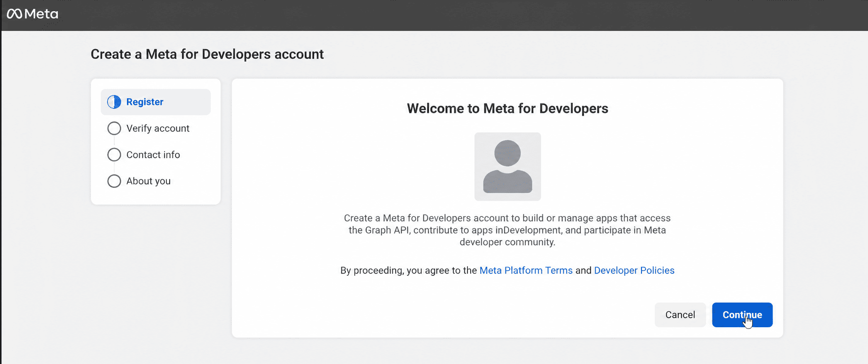Click the Meta logo in the header
Image resolution: width=868 pixels, height=364 pixels.
32,14
